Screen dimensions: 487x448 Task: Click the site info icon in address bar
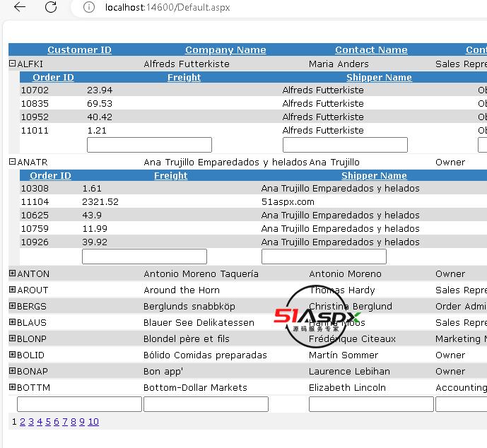(88, 7)
